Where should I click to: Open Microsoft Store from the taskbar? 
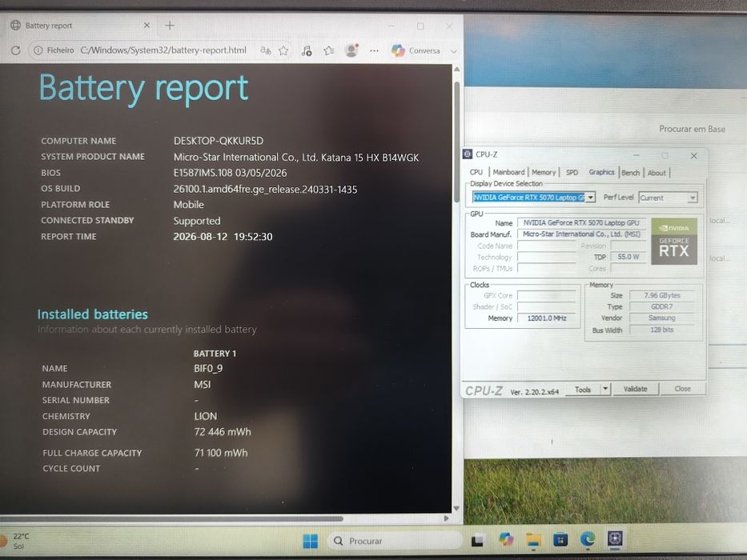tap(560, 539)
